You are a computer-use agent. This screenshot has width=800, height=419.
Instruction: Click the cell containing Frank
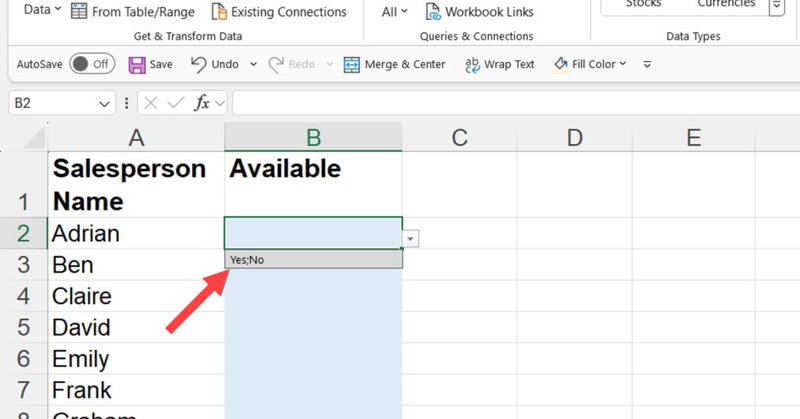point(136,390)
